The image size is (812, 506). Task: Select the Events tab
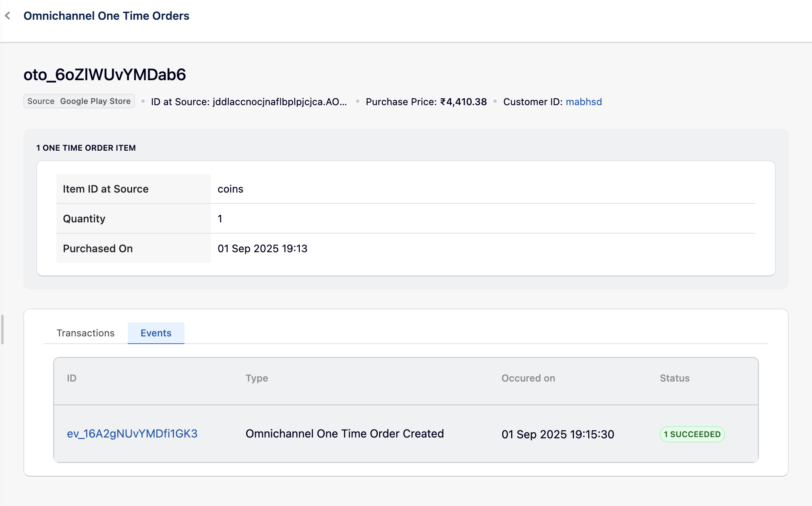156,333
